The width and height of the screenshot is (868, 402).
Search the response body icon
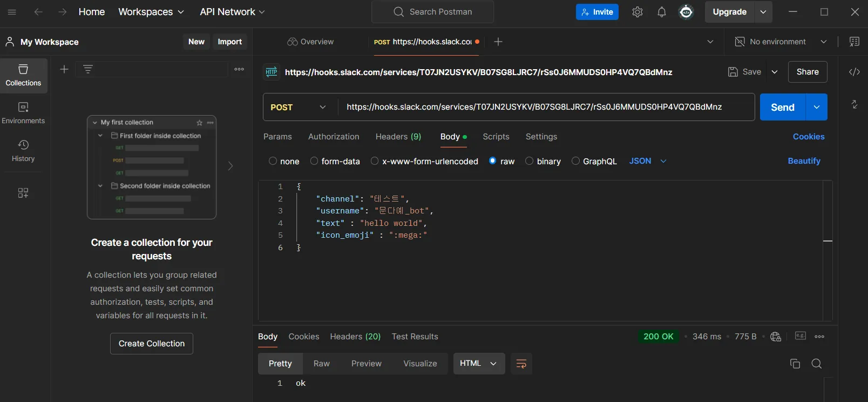(817, 364)
